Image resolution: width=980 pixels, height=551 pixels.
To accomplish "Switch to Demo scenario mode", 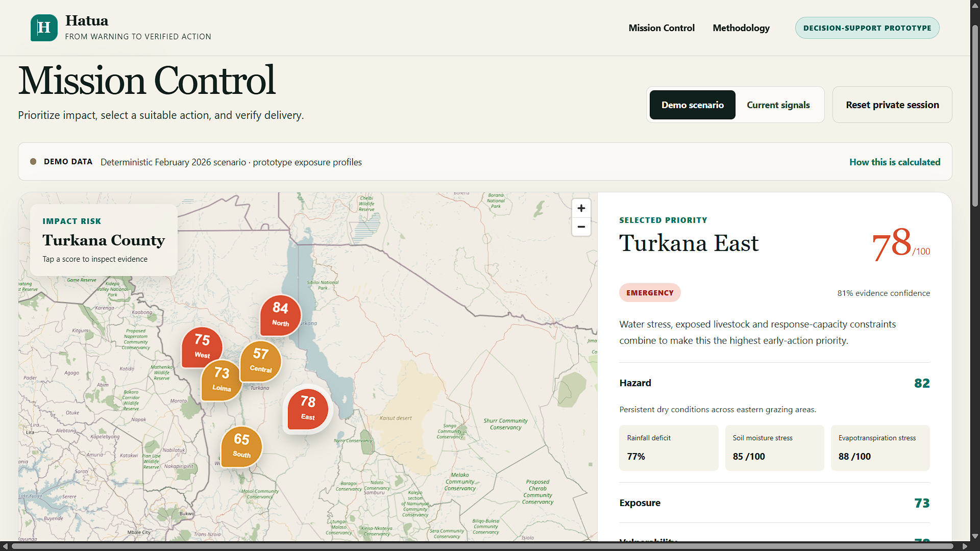I will [x=692, y=105].
